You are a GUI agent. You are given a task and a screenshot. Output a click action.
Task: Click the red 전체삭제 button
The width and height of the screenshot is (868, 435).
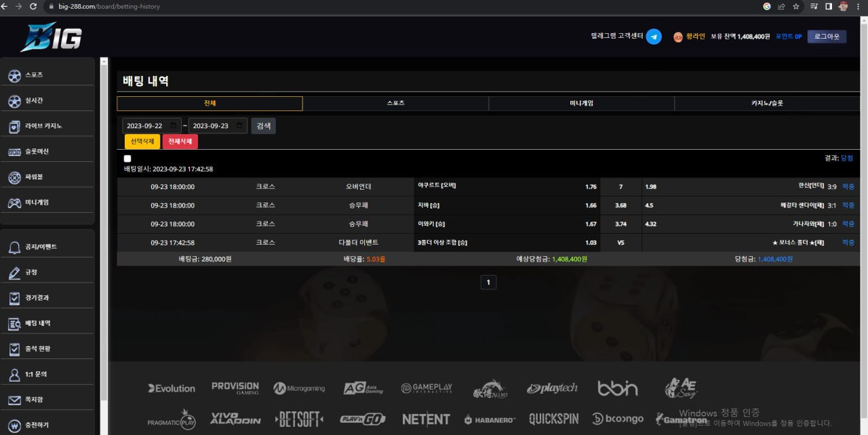click(180, 142)
